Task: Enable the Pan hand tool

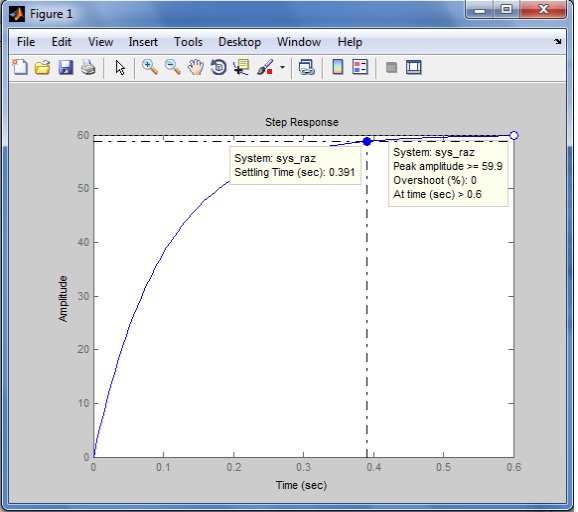Action: [x=196, y=67]
